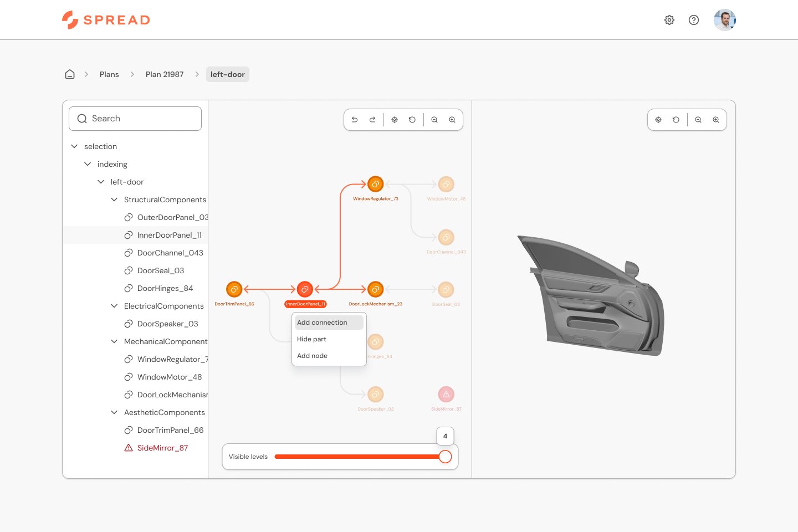Collapse the selection tree node

click(x=74, y=146)
